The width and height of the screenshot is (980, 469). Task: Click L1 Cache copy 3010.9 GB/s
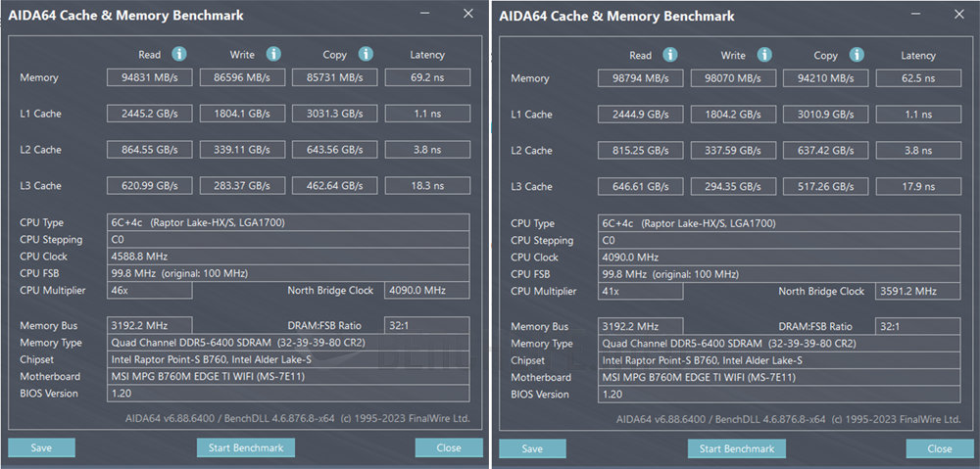point(826,115)
